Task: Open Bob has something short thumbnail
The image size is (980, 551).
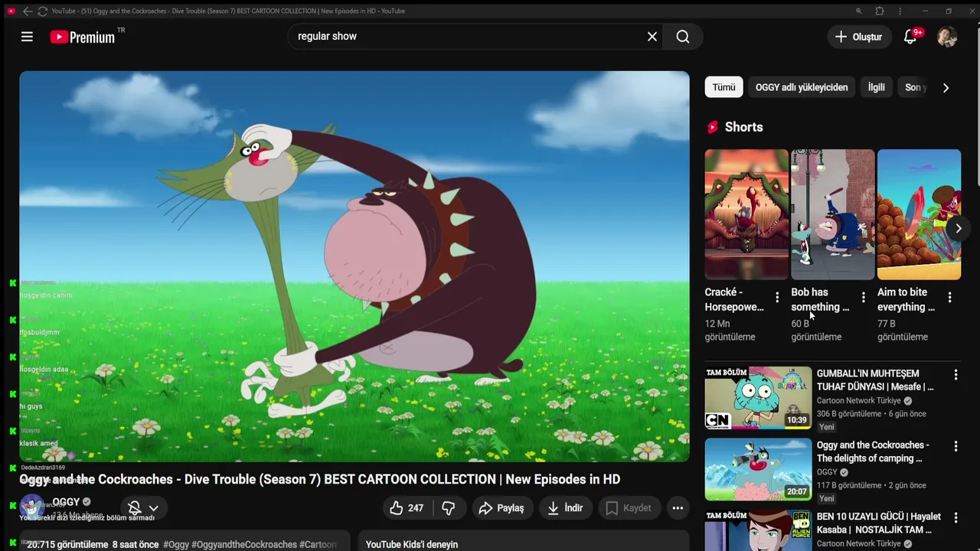Action: point(832,214)
